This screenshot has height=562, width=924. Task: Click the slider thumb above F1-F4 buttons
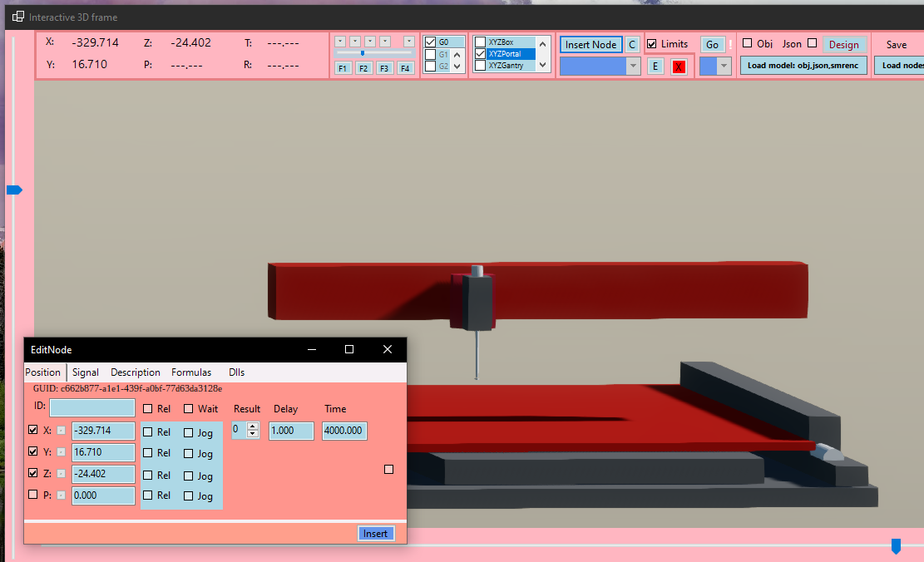[x=363, y=53]
